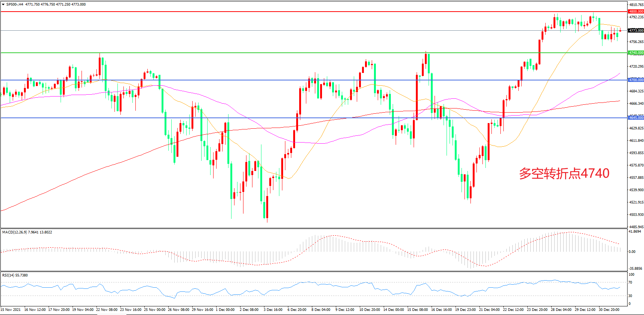
Task: Click the red annotation text 多空转折点4740
Action: tap(564, 173)
